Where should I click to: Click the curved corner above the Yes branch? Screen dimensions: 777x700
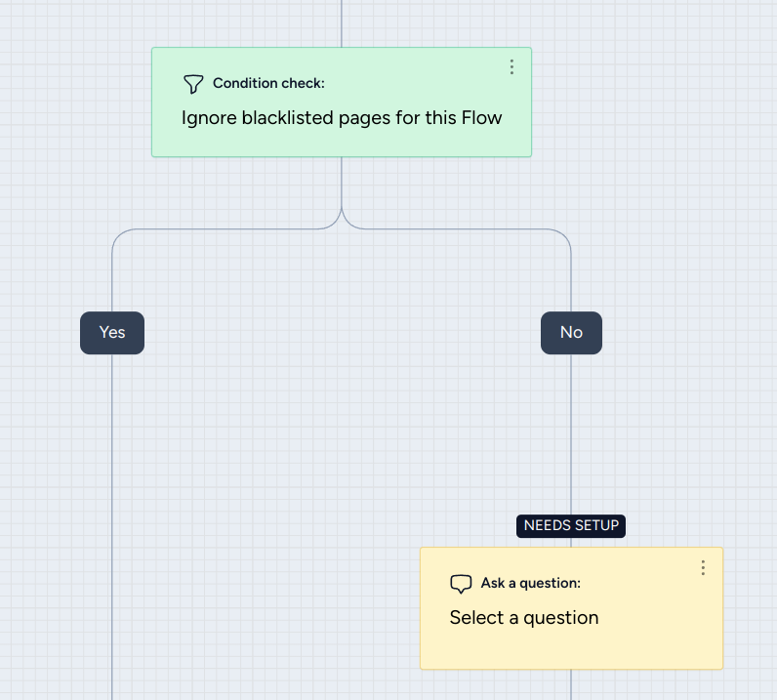[x=119, y=236]
